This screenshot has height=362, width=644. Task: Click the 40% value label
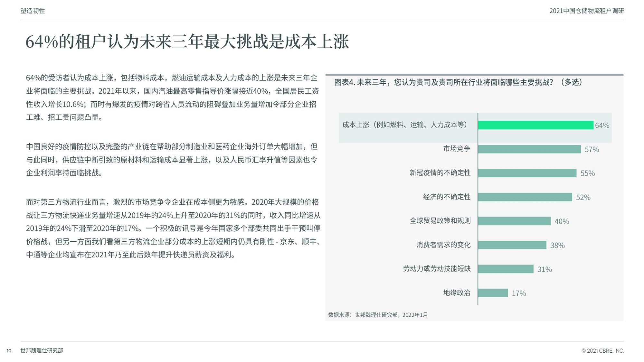point(562,221)
